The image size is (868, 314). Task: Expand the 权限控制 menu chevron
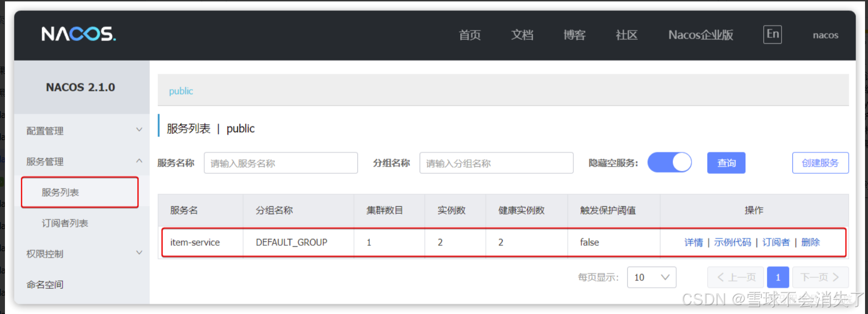click(x=139, y=253)
